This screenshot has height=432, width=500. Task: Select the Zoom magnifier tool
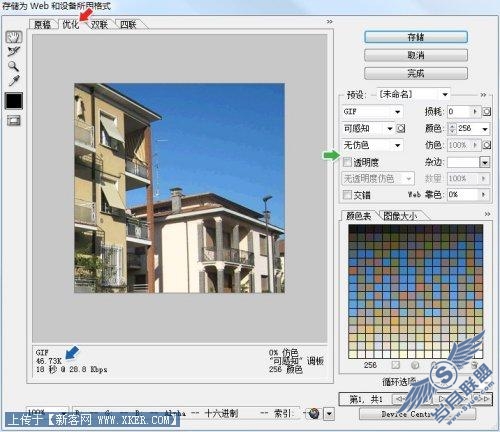click(x=13, y=66)
